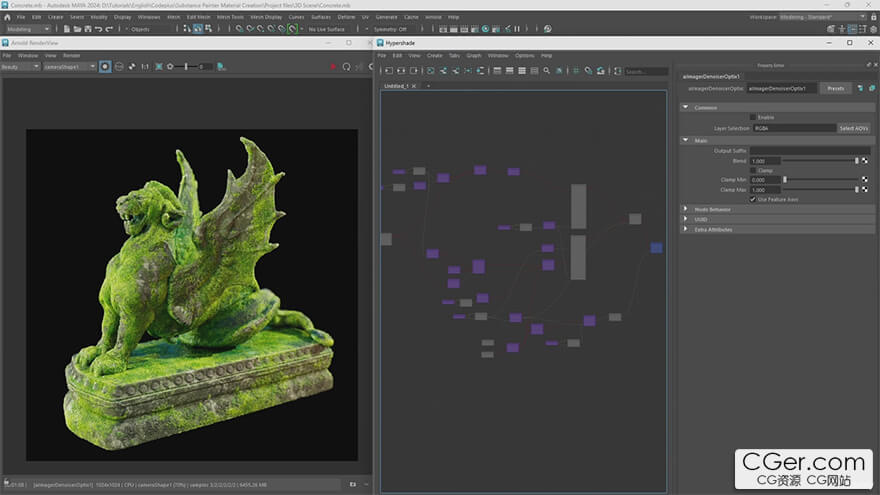Open the Workspace Modeling - Standard dropdown

click(823, 17)
